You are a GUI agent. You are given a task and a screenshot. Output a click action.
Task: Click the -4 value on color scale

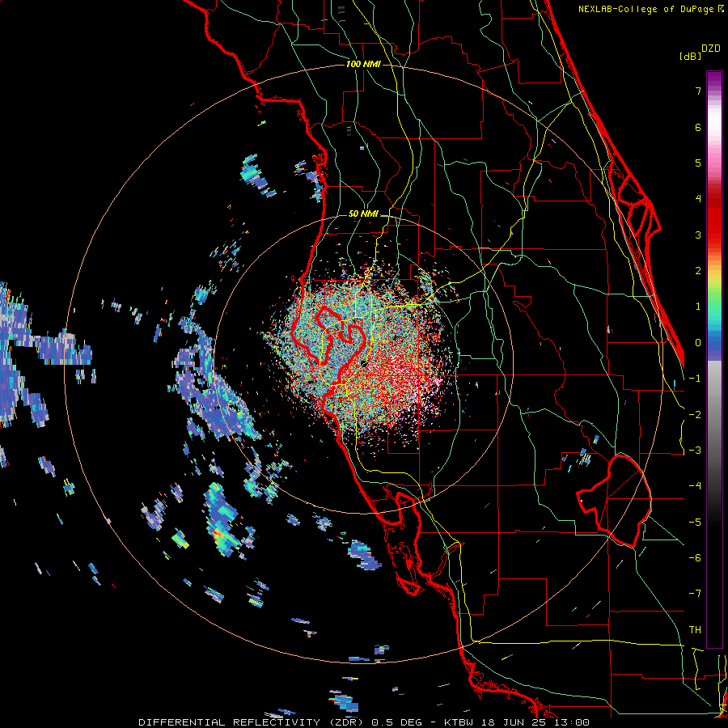click(x=695, y=486)
